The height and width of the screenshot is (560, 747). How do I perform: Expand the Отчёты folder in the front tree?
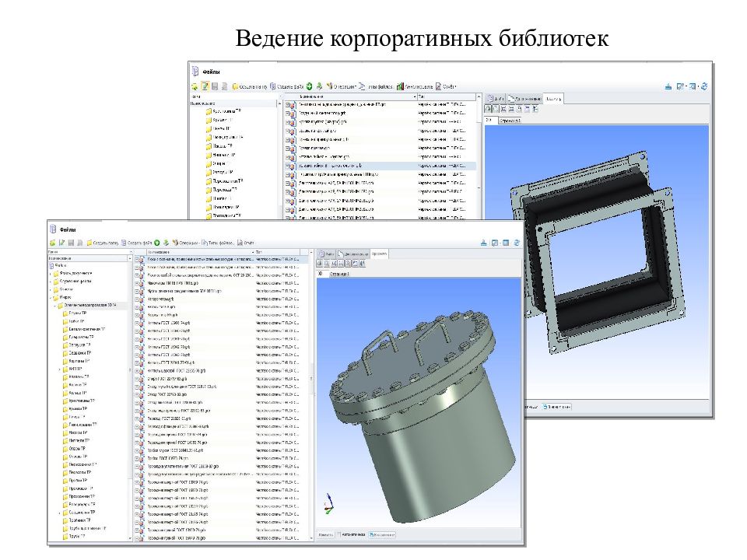[51, 289]
